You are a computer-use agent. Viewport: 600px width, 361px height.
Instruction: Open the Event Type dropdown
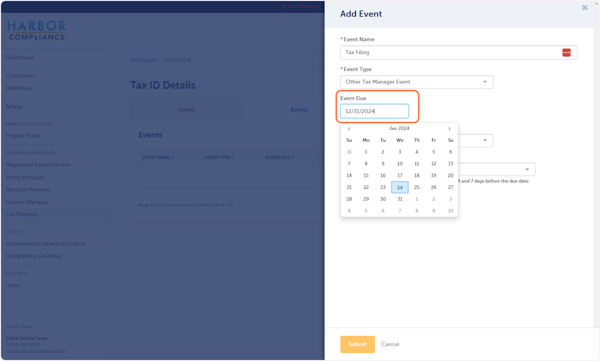pyautogui.click(x=416, y=82)
